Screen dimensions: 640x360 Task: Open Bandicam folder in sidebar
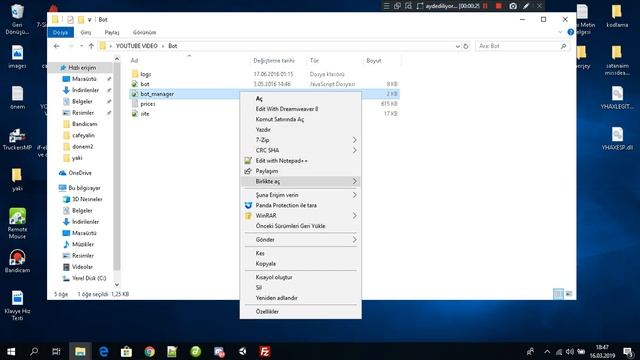(x=84, y=124)
